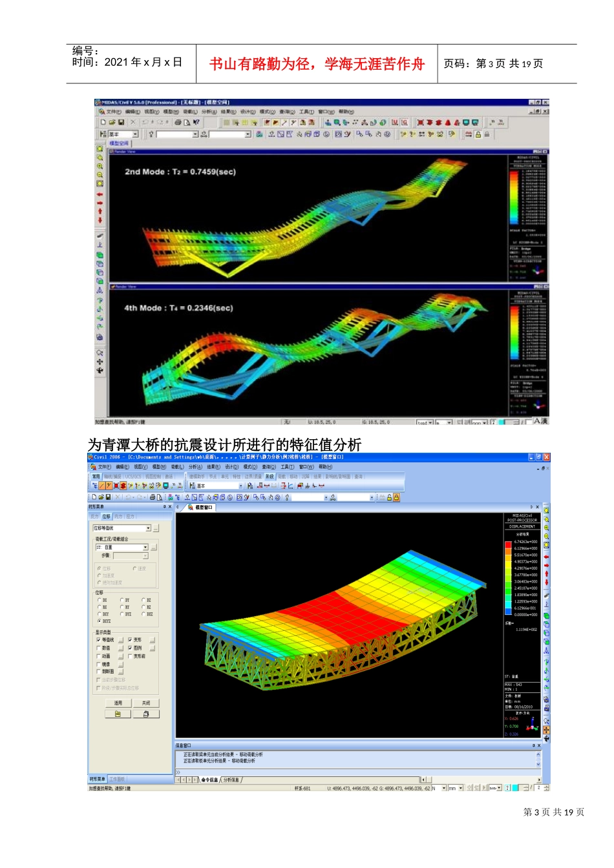Switch to 内力 tab in tree menu

tap(118, 516)
